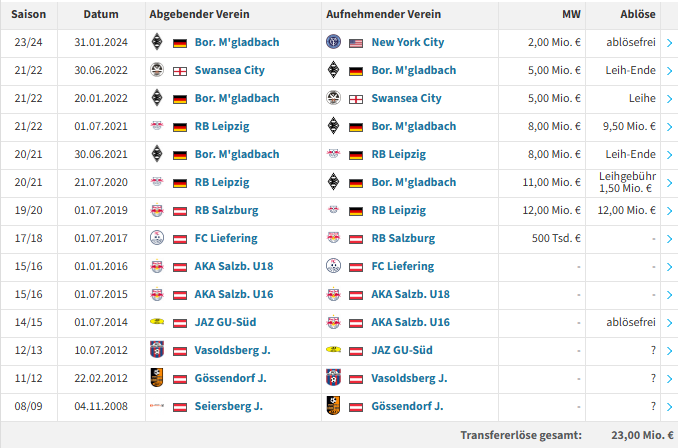Open transfer details arrow for 31.01.2024 row
The width and height of the screenshot is (678, 448).
tap(669, 43)
